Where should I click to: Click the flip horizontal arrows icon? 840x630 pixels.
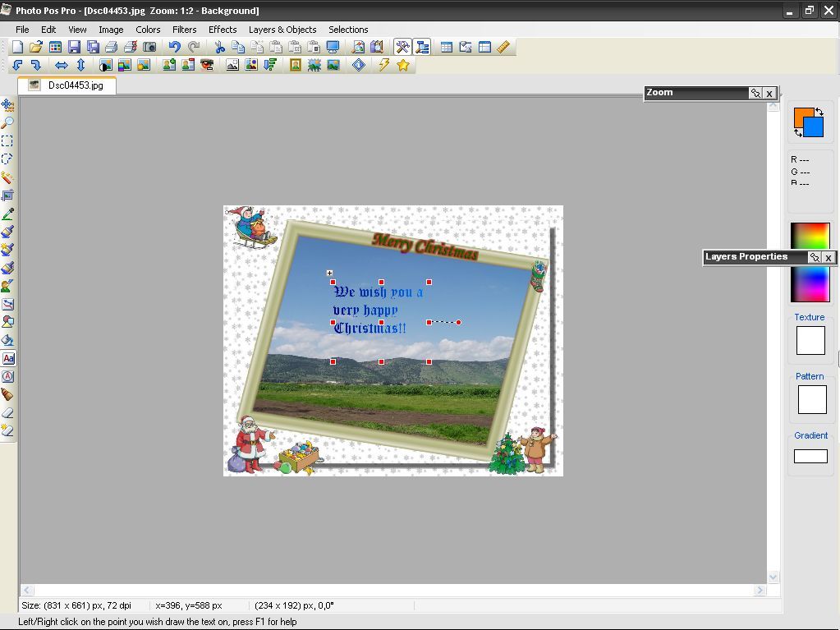(61, 65)
